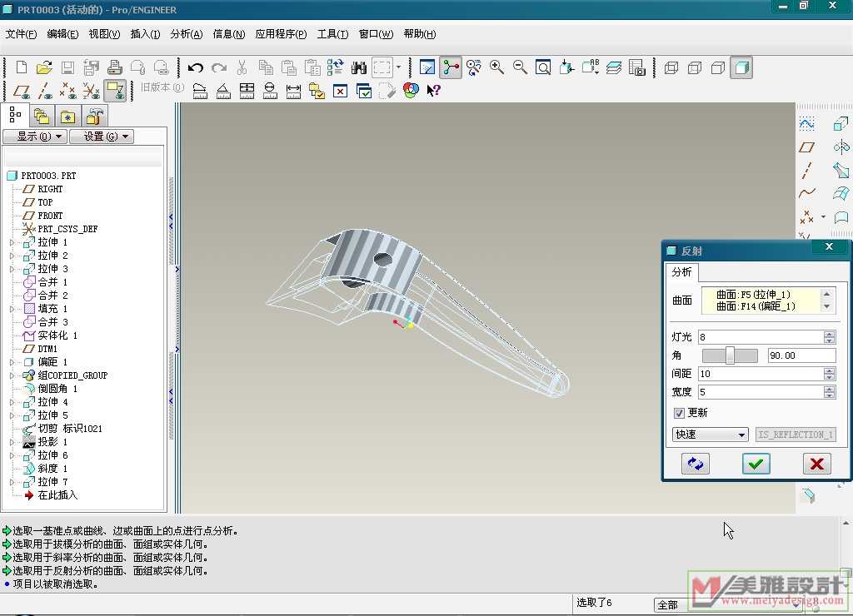The width and height of the screenshot is (853, 616).
Task: Toggle datum planes display
Action: (x=21, y=91)
